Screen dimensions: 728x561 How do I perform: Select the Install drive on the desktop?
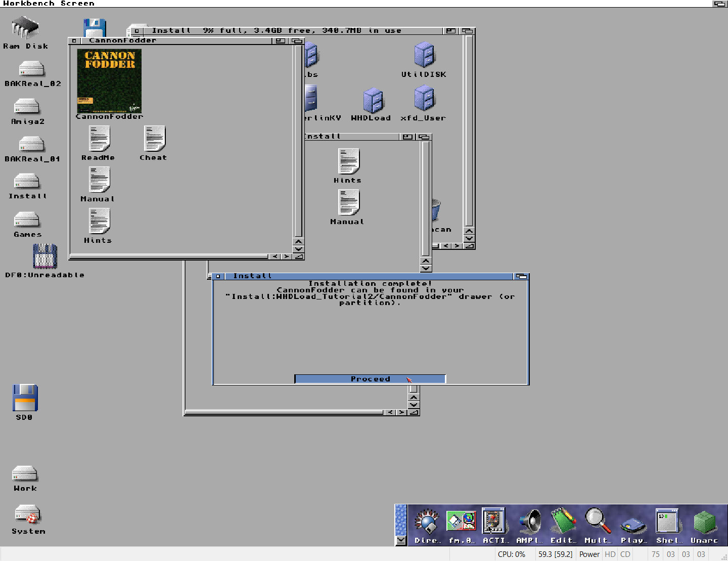tap(27, 182)
